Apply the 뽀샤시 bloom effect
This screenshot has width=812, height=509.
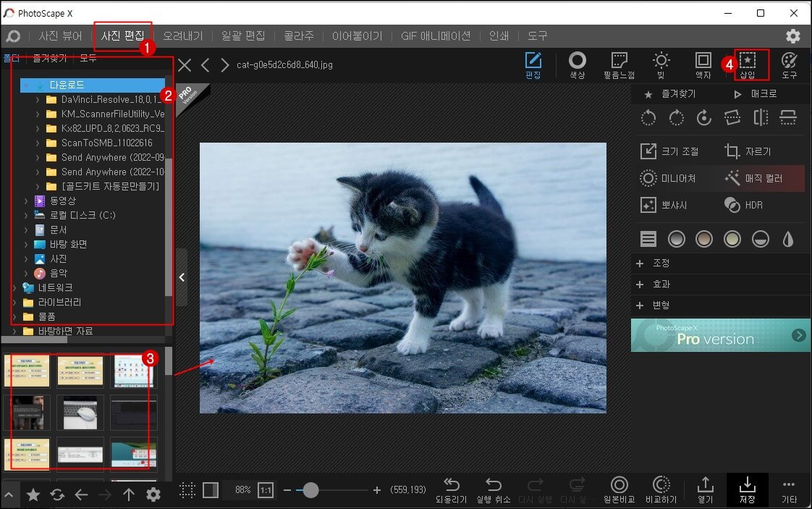(x=664, y=205)
